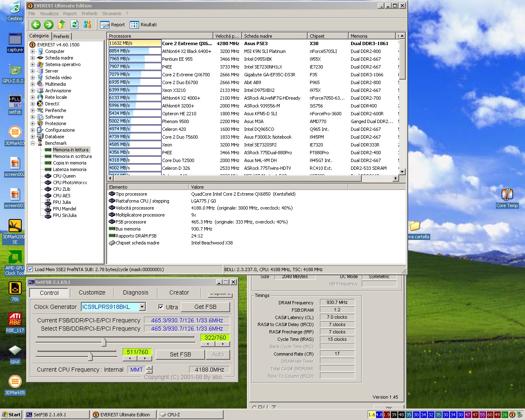525x420 pixels.
Task: Expand the Multimedia tree node
Action: (x=32, y=84)
